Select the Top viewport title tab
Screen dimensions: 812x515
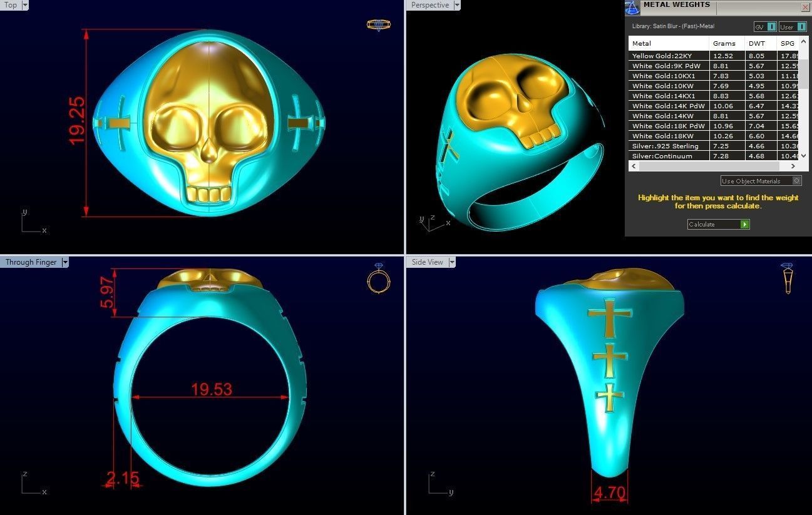coord(11,5)
